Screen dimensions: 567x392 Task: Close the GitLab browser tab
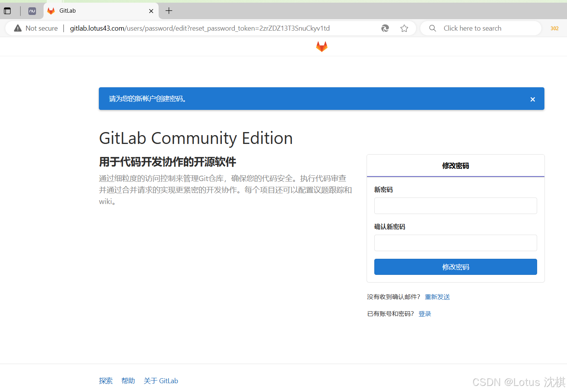tap(151, 11)
